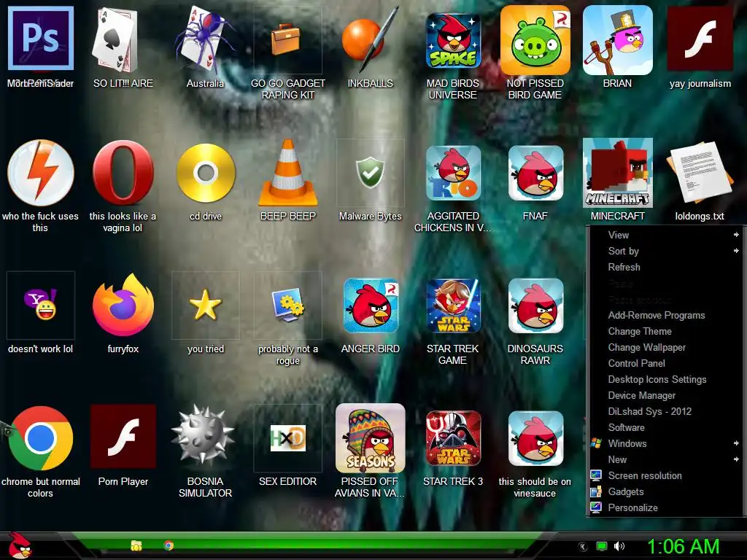Open the STAR TREK GAME icon
The image size is (747, 560).
tap(453, 306)
